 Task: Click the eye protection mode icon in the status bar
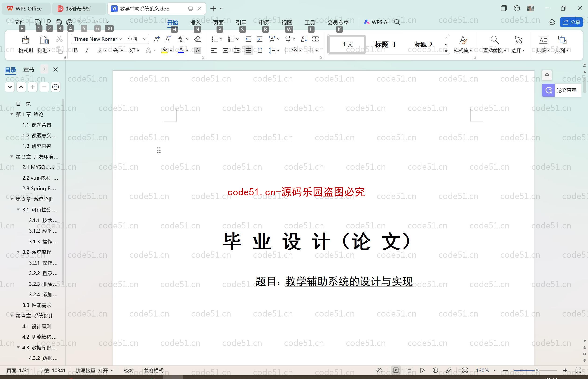click(x=379, y=370)
